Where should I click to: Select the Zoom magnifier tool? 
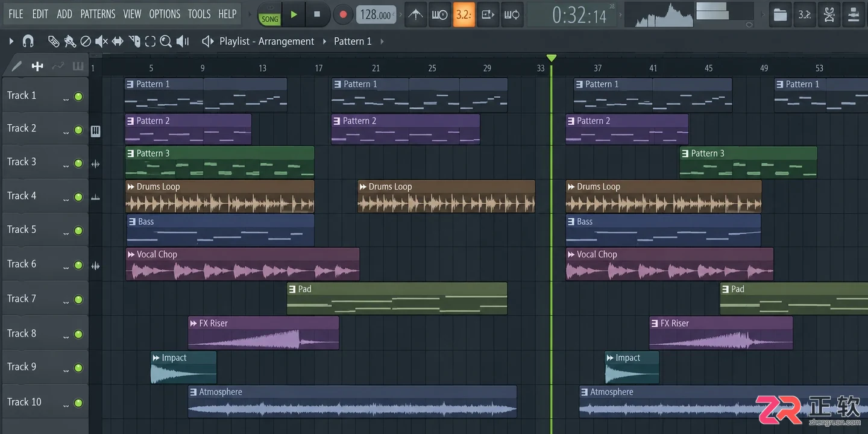[166, 41]
